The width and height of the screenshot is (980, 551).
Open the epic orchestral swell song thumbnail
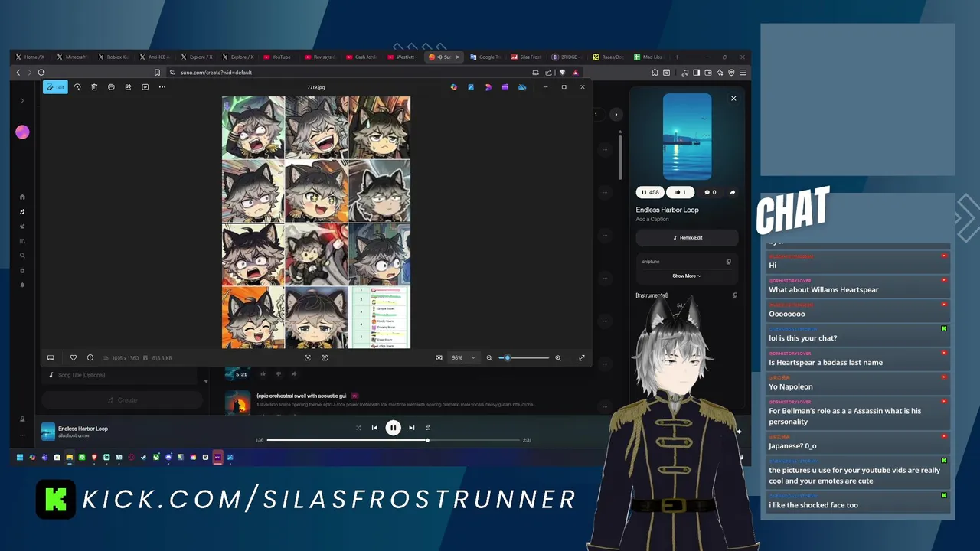point(238,403)
